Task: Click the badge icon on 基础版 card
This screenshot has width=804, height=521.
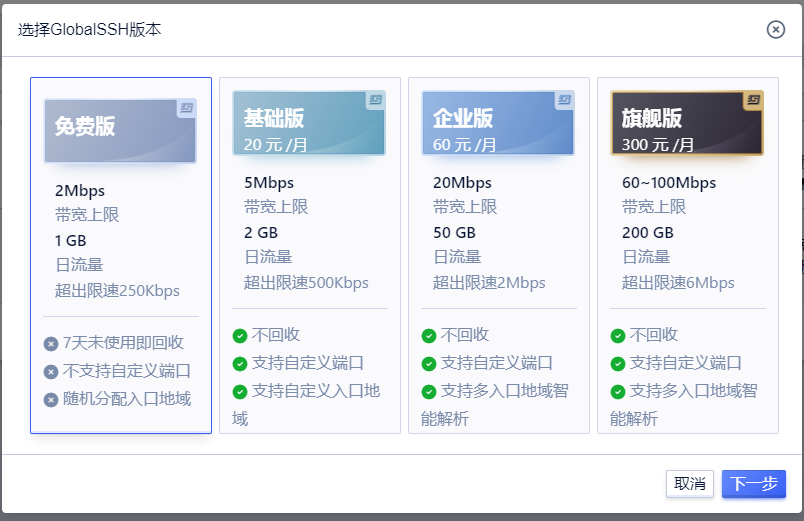Action: coord(375,100)
